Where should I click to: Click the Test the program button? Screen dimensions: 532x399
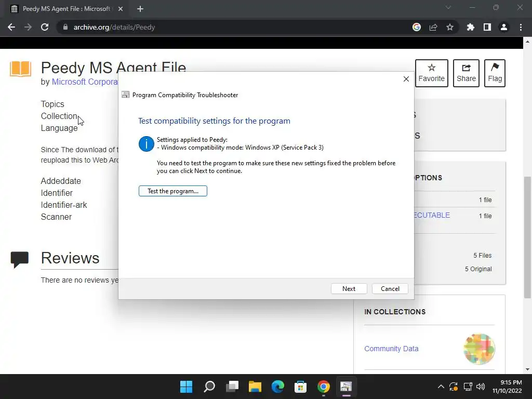(x=172, y=191)
